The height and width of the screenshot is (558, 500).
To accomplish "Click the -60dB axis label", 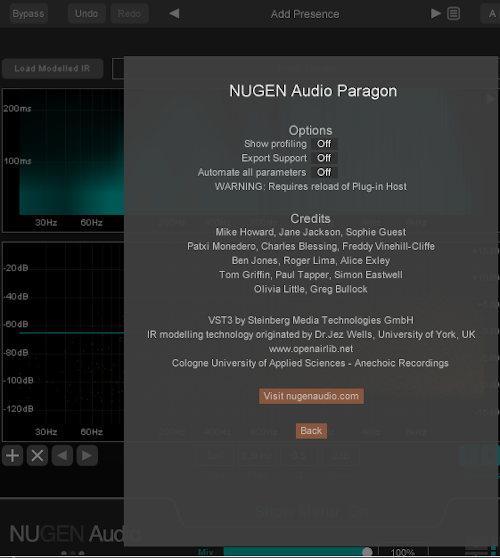I will [x=16, y=324].
